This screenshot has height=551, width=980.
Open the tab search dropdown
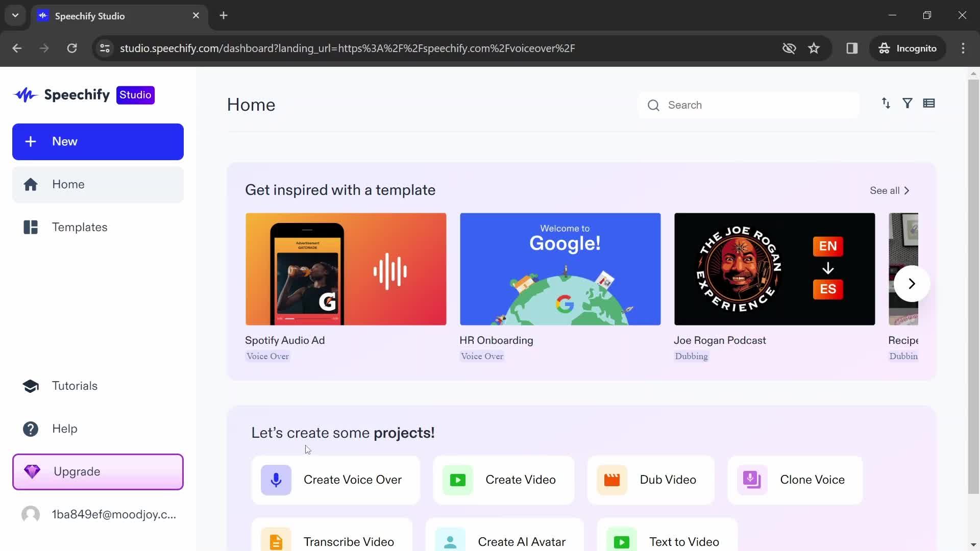click(15, 15)
